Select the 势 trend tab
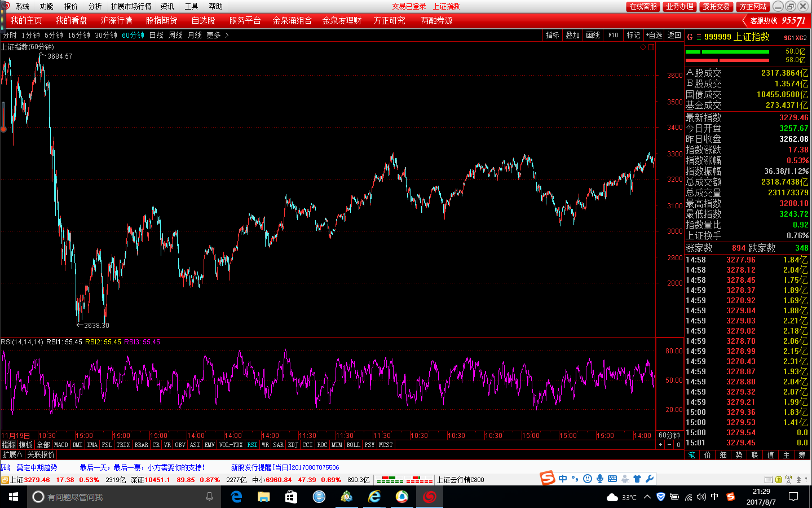The image size is (812, 508). point(739,455)
